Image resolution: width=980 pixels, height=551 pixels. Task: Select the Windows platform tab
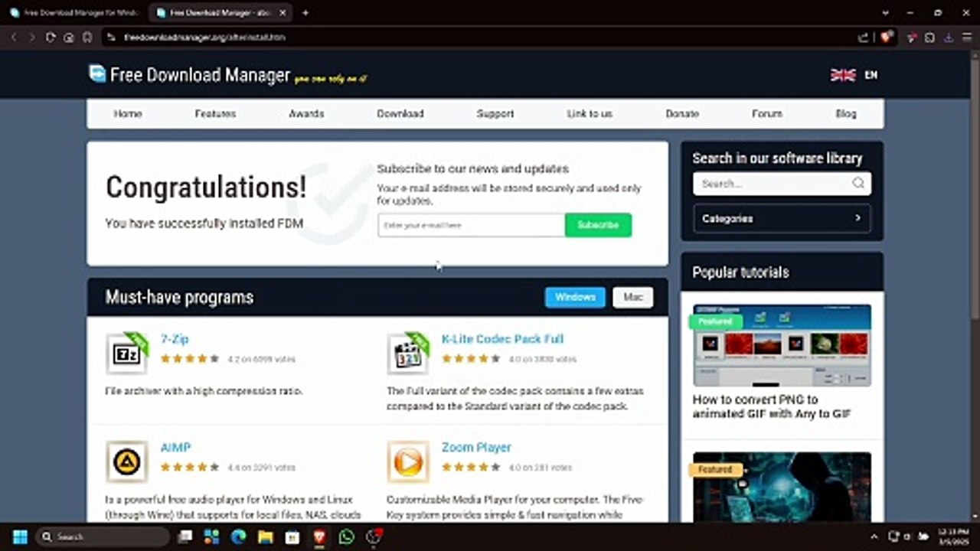575,297
